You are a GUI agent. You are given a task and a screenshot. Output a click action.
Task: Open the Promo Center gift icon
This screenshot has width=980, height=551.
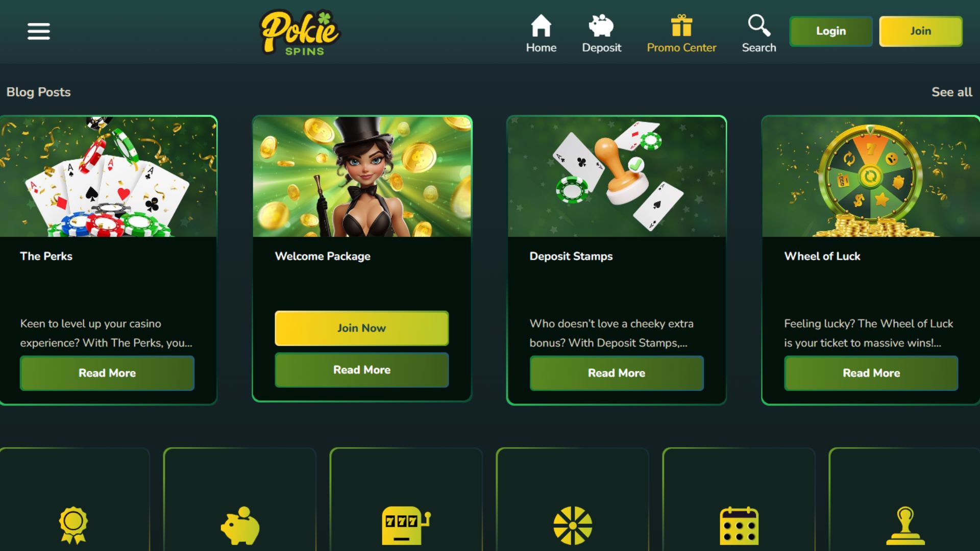[681, 26]
